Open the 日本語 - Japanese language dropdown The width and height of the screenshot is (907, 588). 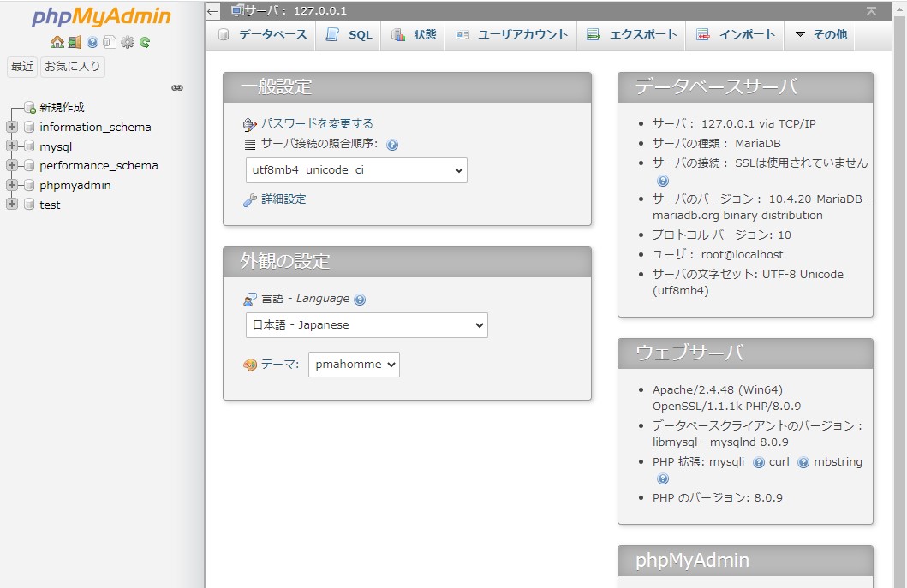tap(366, 325)
